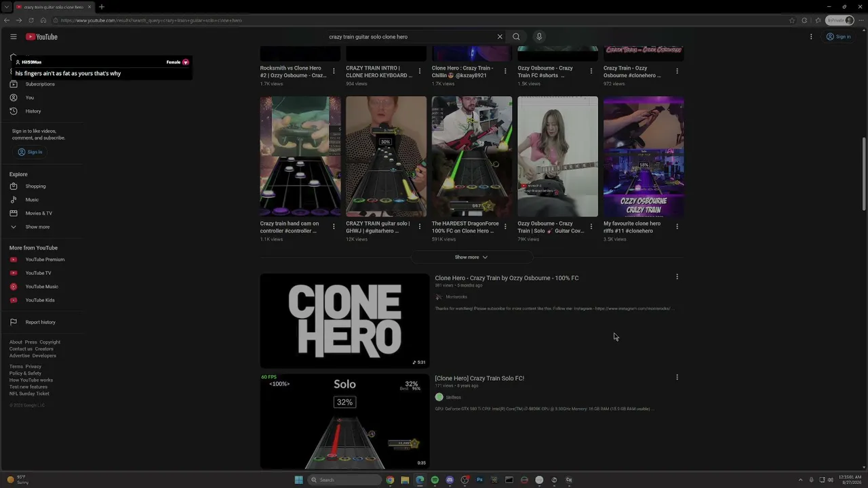Open the browser Settings and more menu
868x488 pixels.
point(861,20)
